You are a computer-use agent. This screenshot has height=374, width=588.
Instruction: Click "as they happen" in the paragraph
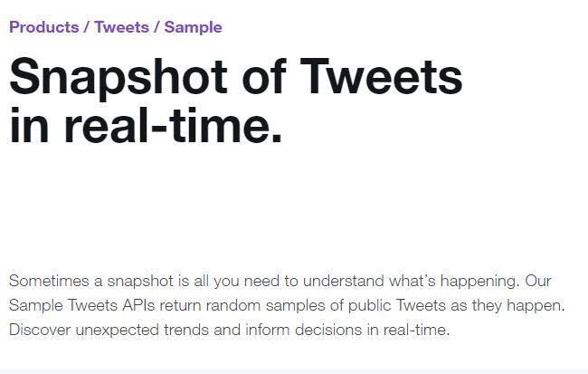(x=511, y=305)
